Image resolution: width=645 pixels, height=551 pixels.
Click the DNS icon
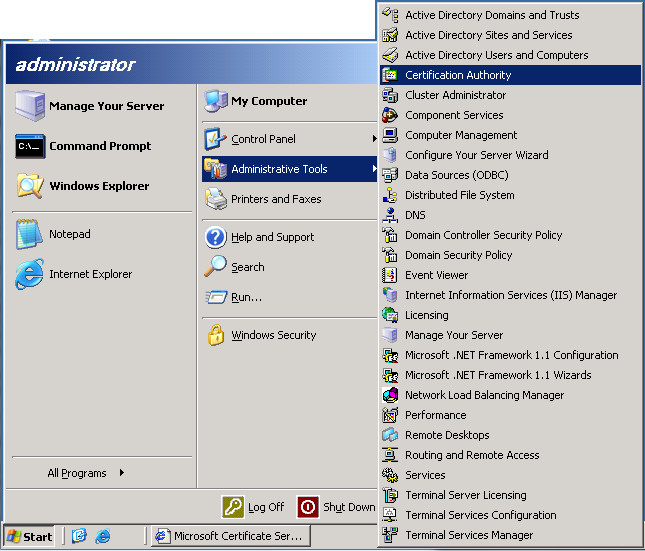390,215
